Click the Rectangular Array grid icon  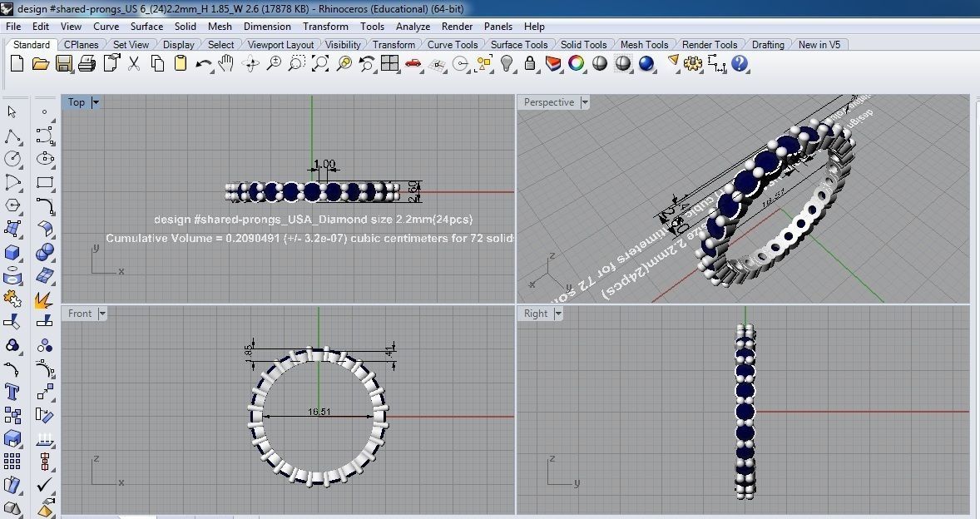pos(12,462)
